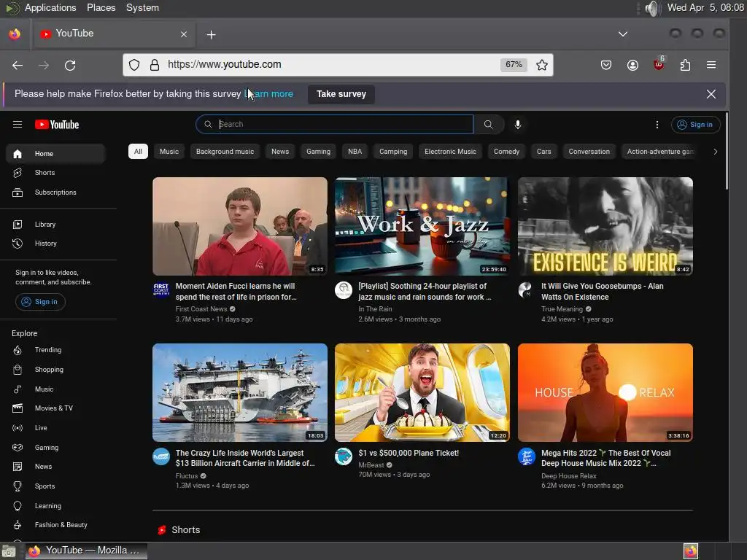Bookmark this page with star icon
747x560 pixels.
(542, 65)
